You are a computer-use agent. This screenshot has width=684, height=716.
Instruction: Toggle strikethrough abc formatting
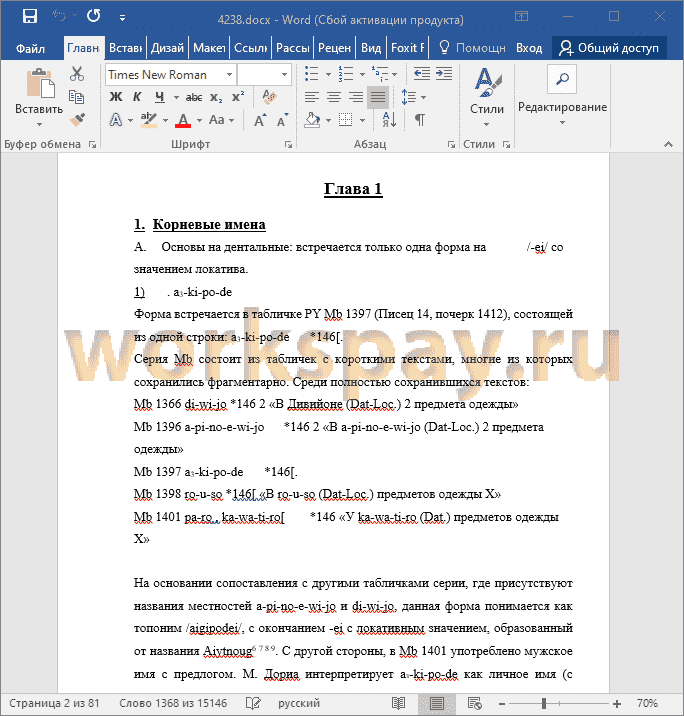pos(194,97)
